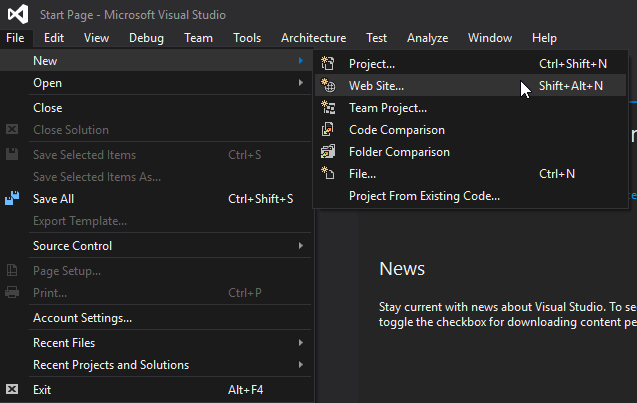Click the Start Page window title text
Viewport: 637px width, 403px height.
(133, 15)
